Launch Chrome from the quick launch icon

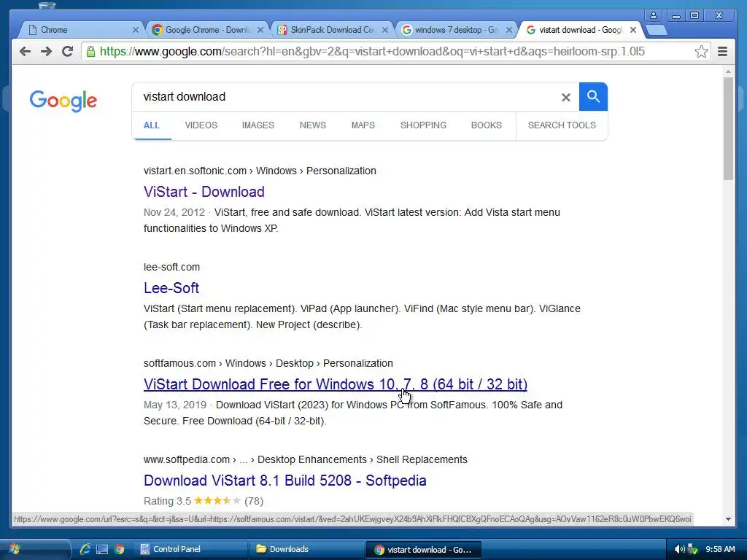tap(119, 550)
